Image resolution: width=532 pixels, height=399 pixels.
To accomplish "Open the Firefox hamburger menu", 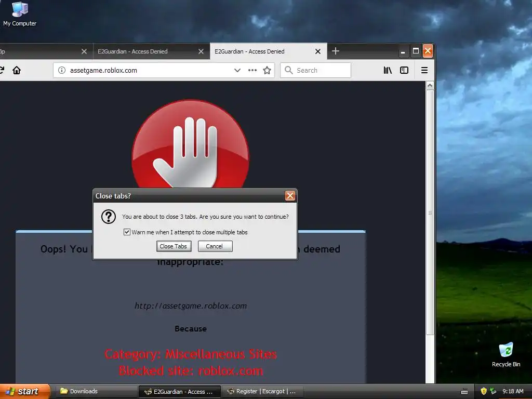I will [x=424, y=70].
